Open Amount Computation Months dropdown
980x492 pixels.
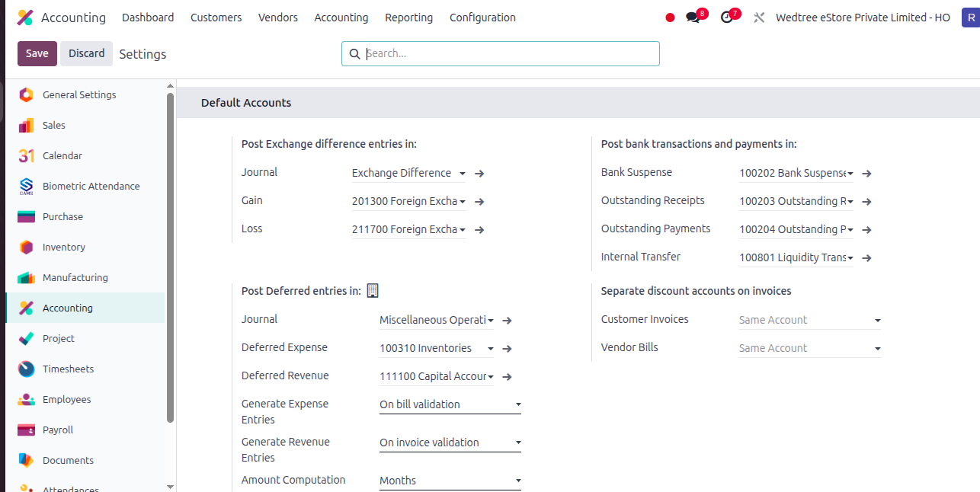[x=450, y=481]
